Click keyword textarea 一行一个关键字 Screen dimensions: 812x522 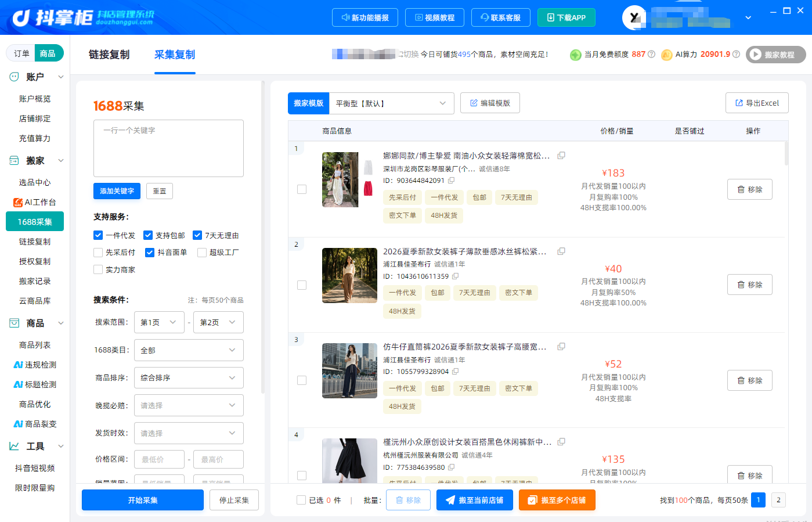[168, 148]
